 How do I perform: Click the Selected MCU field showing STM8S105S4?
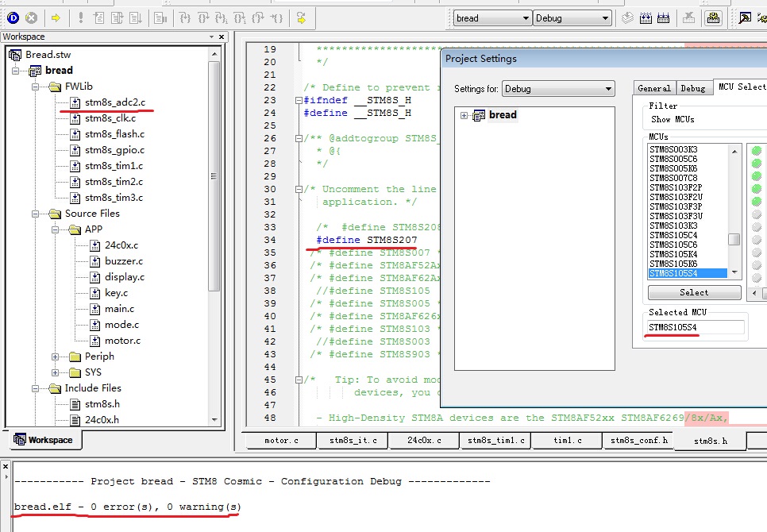tap(695, 327)
